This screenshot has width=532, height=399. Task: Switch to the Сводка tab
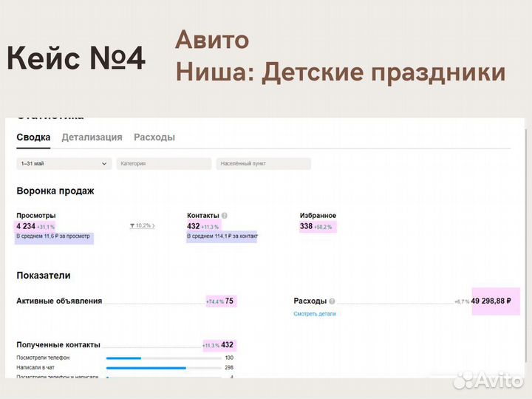(33, 137)
